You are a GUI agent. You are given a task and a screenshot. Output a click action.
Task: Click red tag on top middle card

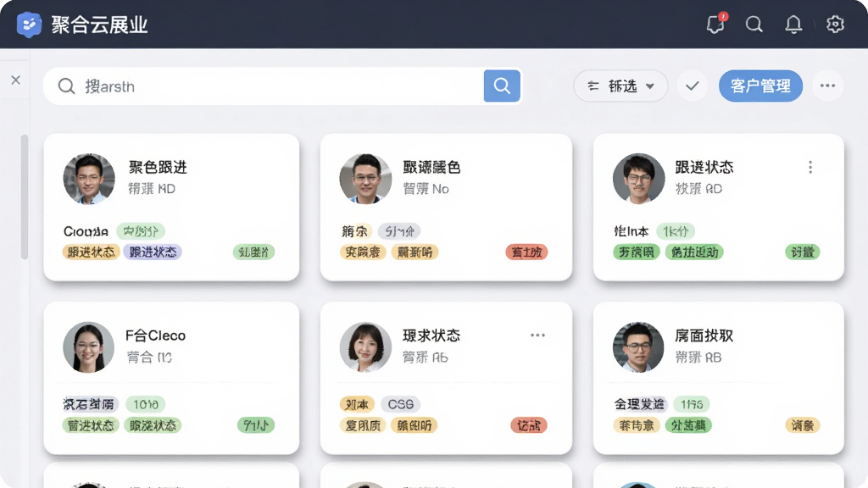point(526,252)
